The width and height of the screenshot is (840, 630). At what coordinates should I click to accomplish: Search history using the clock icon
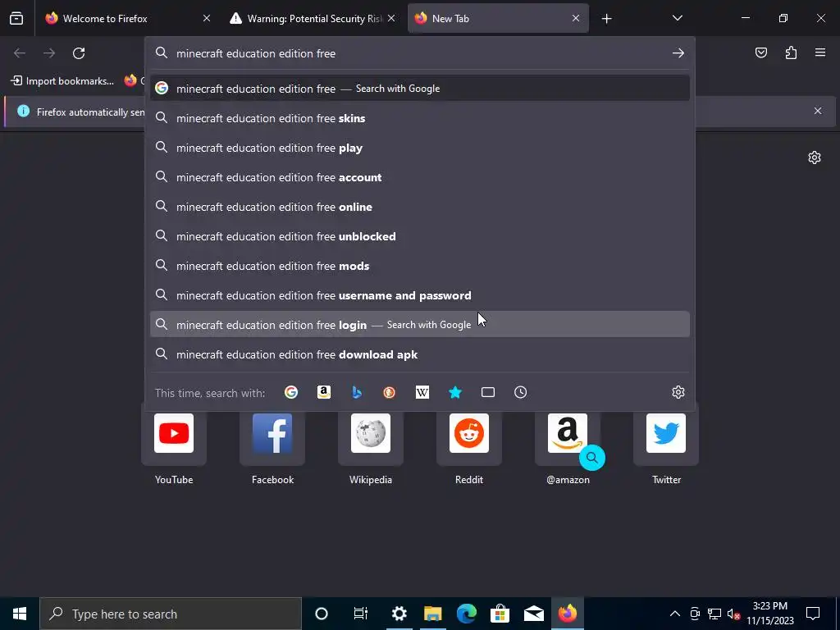coord(521,392)
